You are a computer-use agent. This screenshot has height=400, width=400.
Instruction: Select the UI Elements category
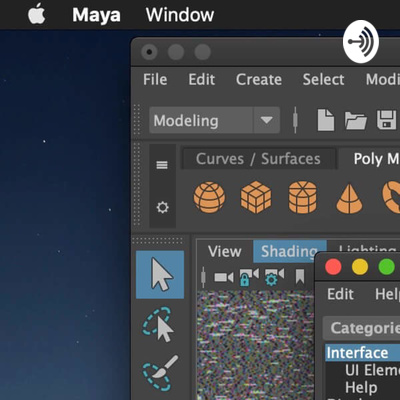[372, 370]
